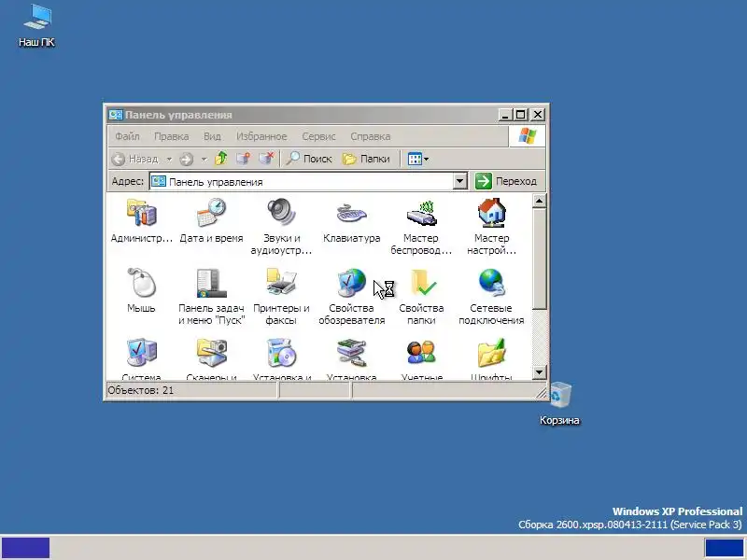The height and width of the screenshot is (560, 747).
Task: Open the Views dropdown button
Action: click(417, 159)
